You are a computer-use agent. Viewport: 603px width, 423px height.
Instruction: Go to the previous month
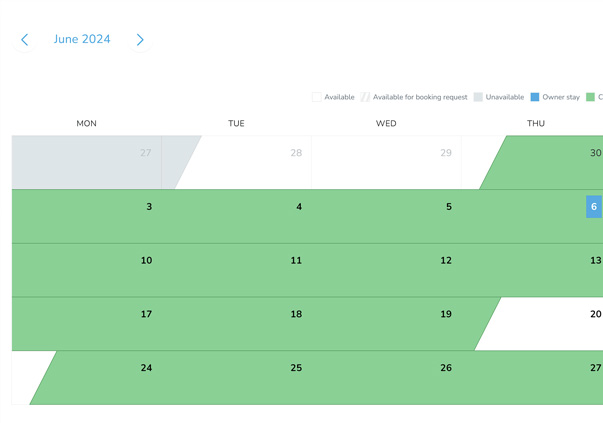(x=25, y=40)
